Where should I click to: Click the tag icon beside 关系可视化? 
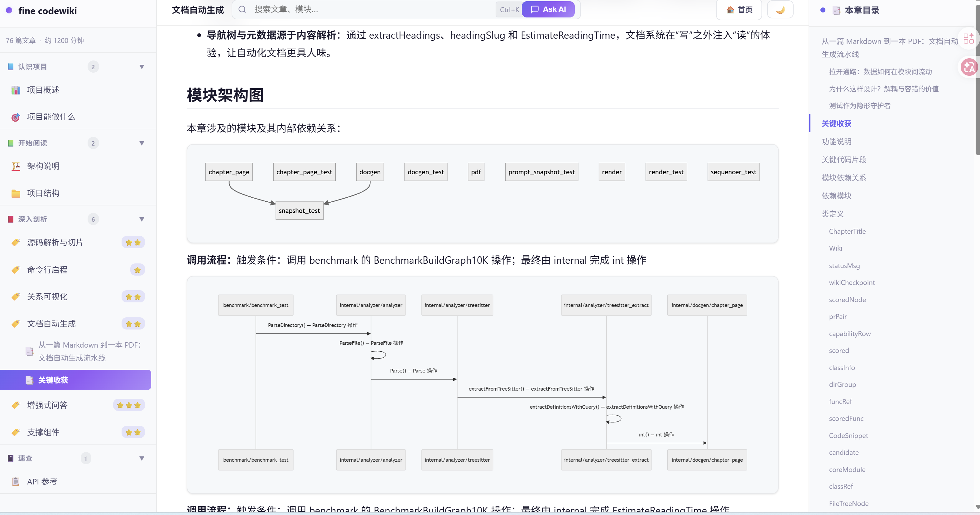coord(16,297)
